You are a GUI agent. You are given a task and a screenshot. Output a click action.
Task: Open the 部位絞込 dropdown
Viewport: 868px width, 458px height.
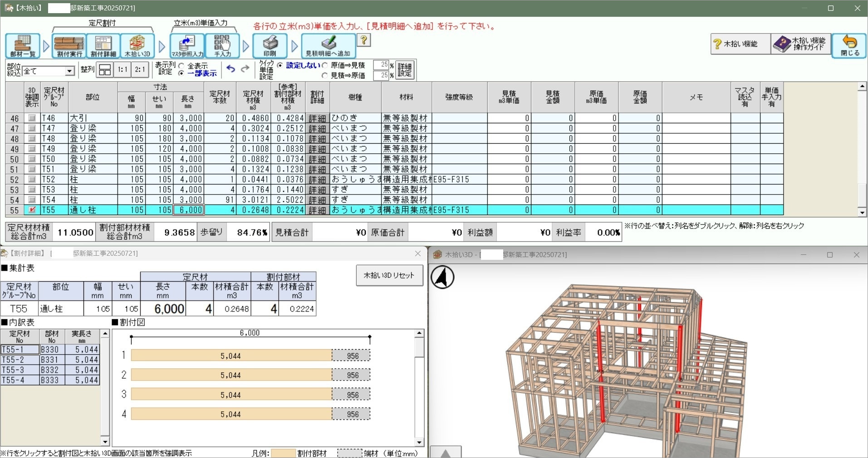(x=69, y=71)
